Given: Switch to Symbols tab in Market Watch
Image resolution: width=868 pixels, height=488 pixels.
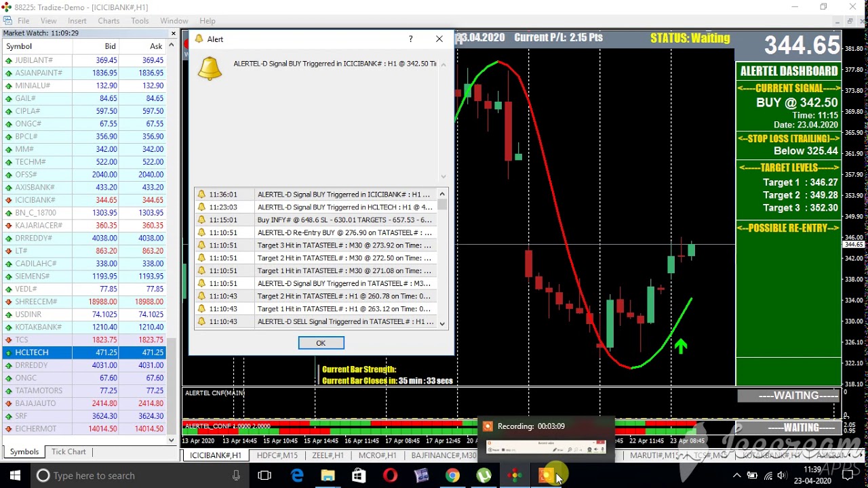Looking at the screenshot, I should [x=24, y=452].
